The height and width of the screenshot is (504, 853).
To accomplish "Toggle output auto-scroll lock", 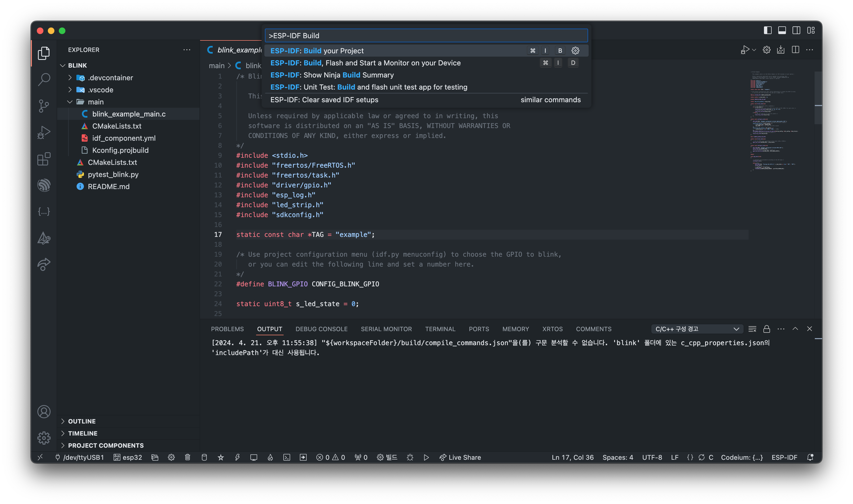I will (x=766, y=329).
